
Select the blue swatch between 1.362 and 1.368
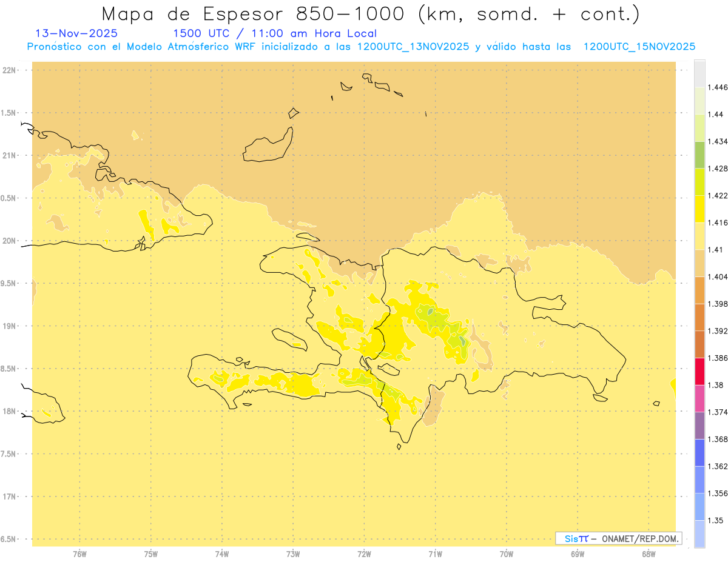click(699, 452)
